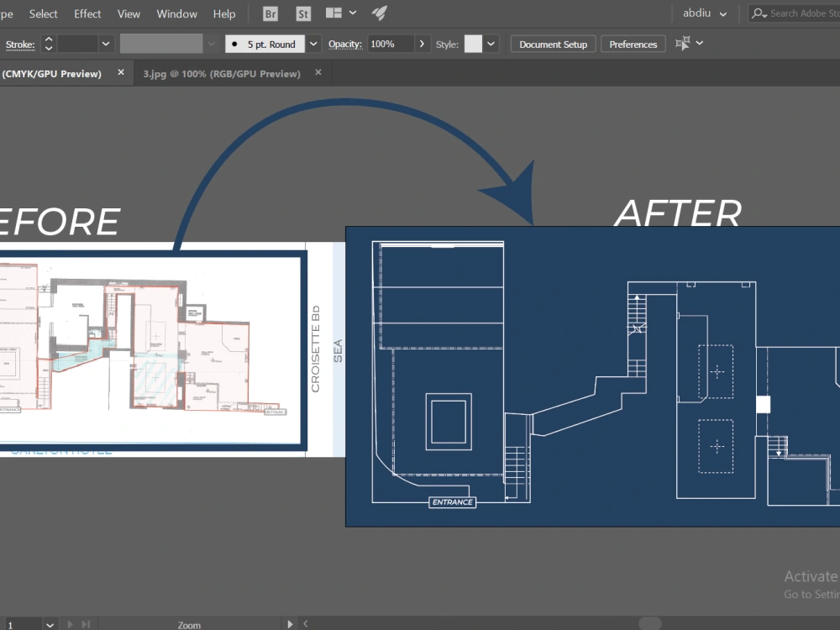Go to next artboard arrow in status bar

tap(71, 624)
